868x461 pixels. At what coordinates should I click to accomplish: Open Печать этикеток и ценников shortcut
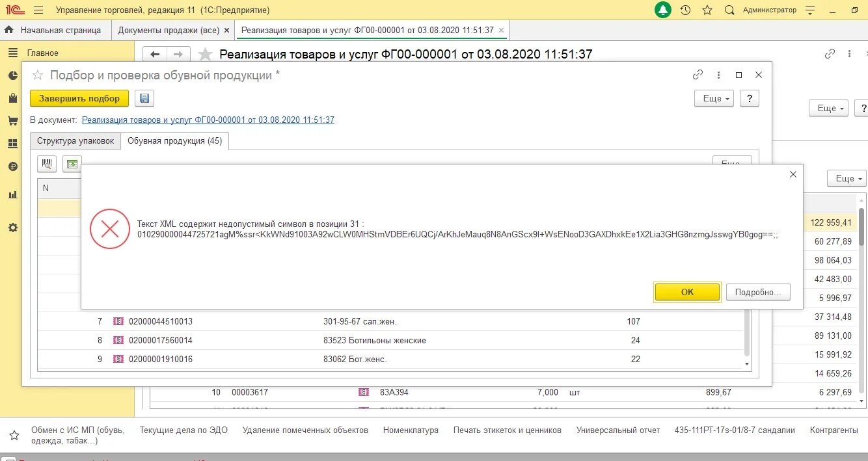pyautogui.click(x=507, y=430)
